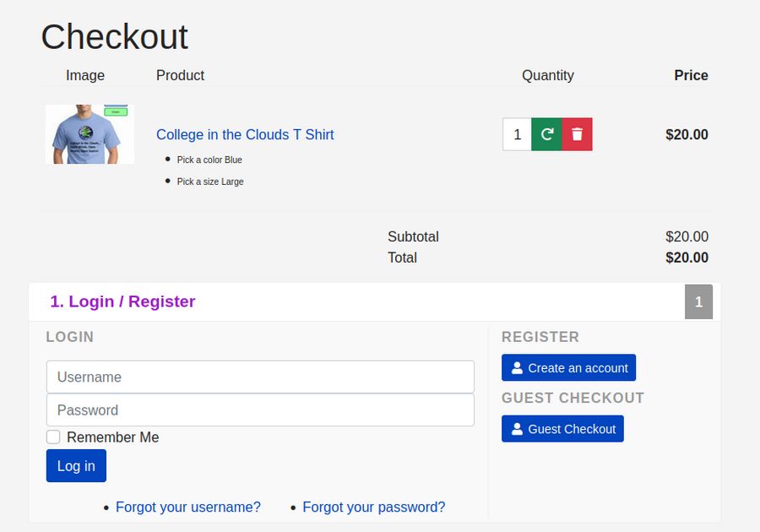Click the Create an account button
Viewport: 760px width, 532px height.
(x=568, y=368)
